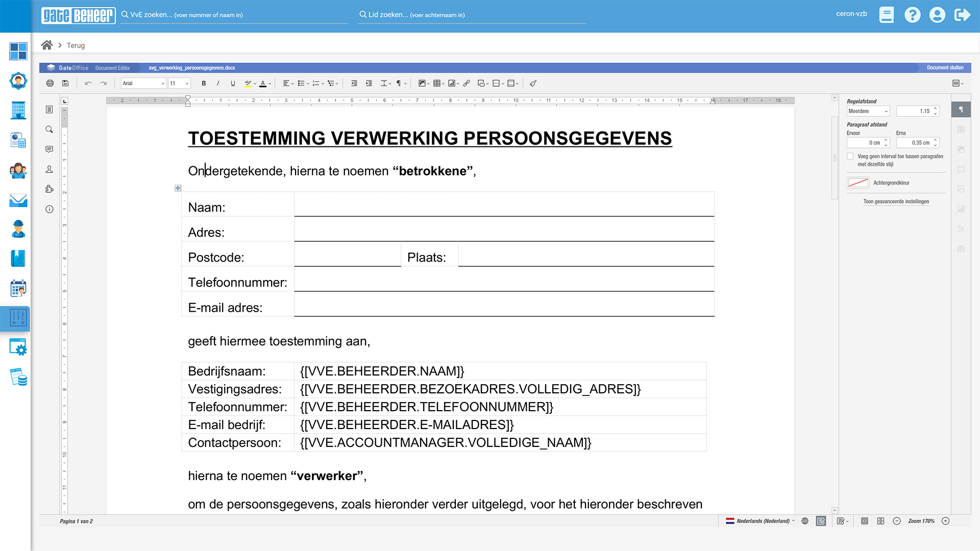
Task: Open the buildings module in sidebar
Action: 18,110
